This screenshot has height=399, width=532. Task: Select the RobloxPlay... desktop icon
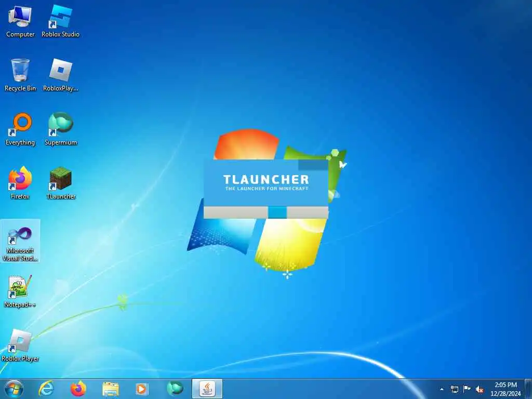60,75
